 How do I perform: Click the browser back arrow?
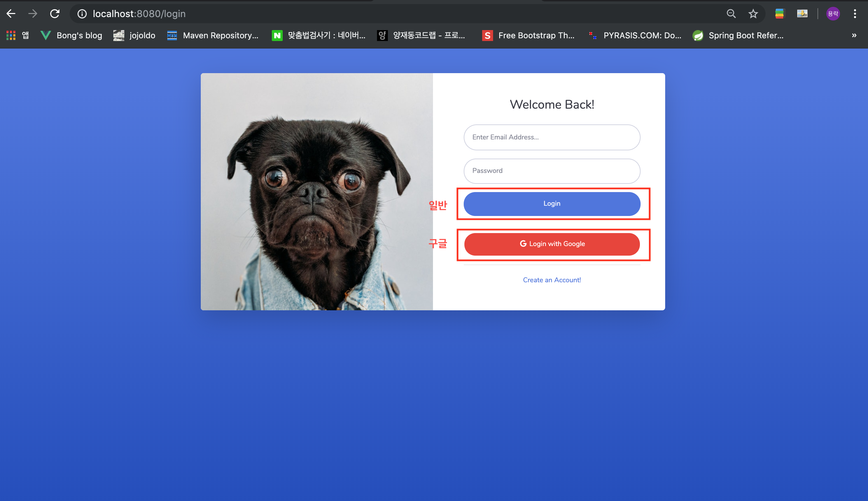point(11,14)
